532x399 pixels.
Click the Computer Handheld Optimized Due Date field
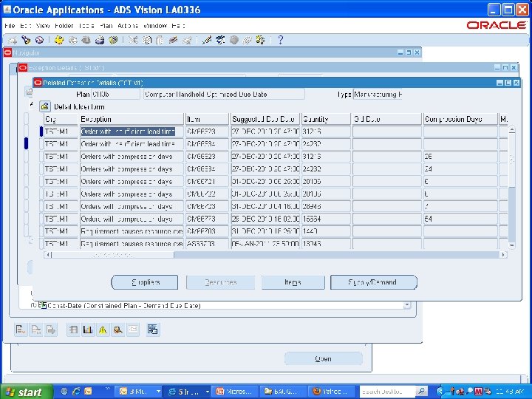[x=224, y=95]
